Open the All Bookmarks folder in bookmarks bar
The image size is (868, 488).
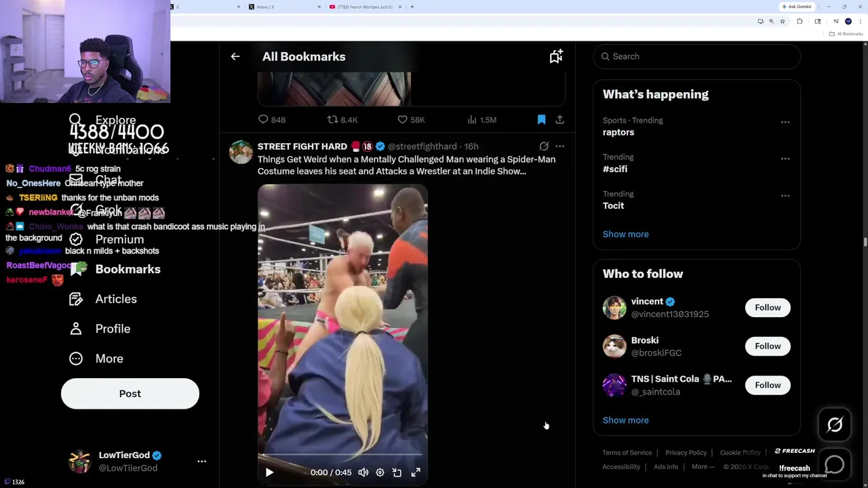pos(846,34)
